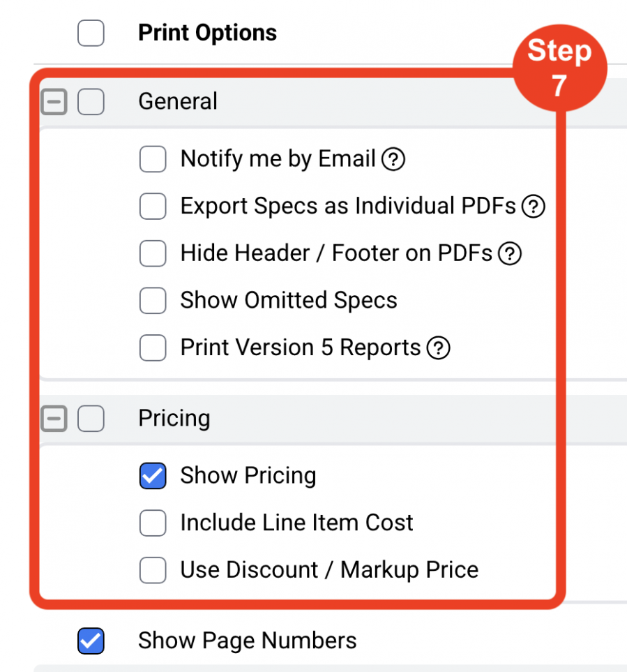Enable Include Line Item Cost
The height and width of the screenshot is (672, 627).
pos(153,523)
